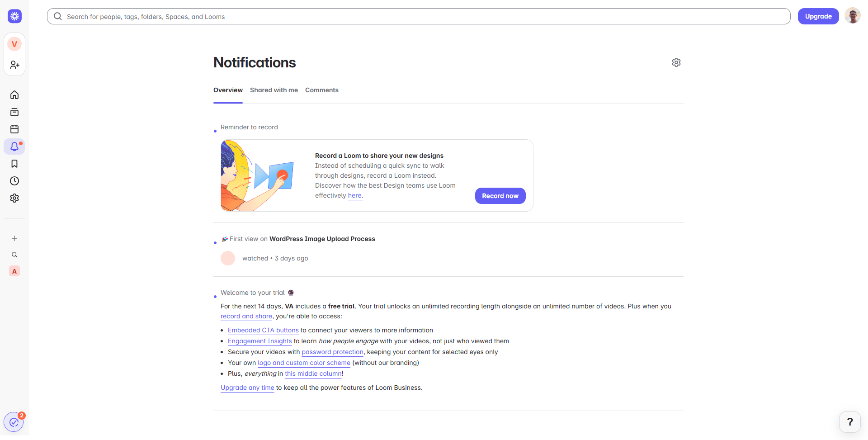This screenshot has width=868, height=440.
Task: Click the invite teammates icon
Action: coord(14,65)
